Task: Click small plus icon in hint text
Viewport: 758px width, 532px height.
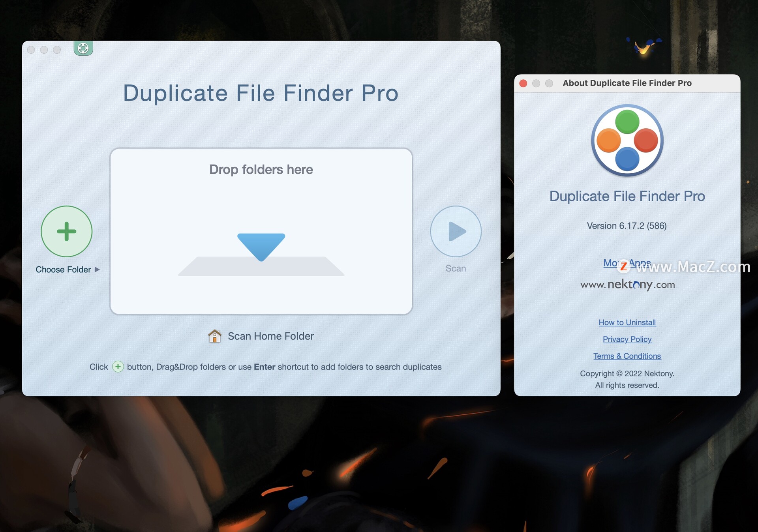Action: pos(118,367)
